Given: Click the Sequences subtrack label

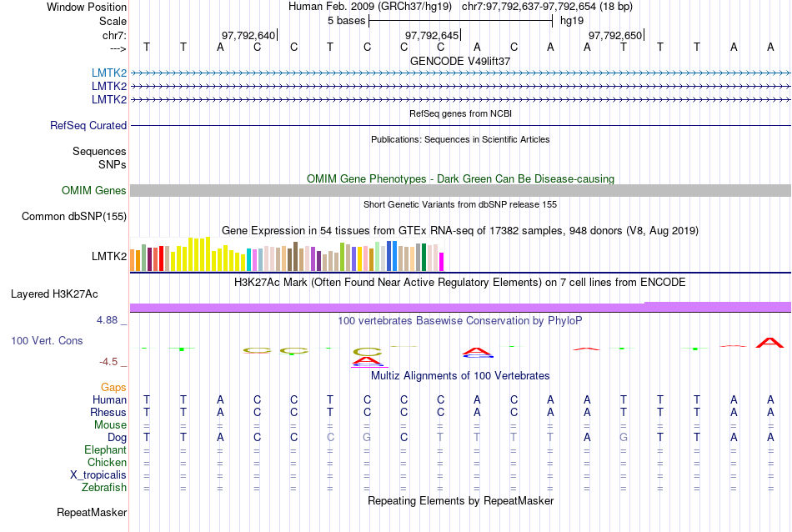Looking at the screenshot, I should 99,151.
